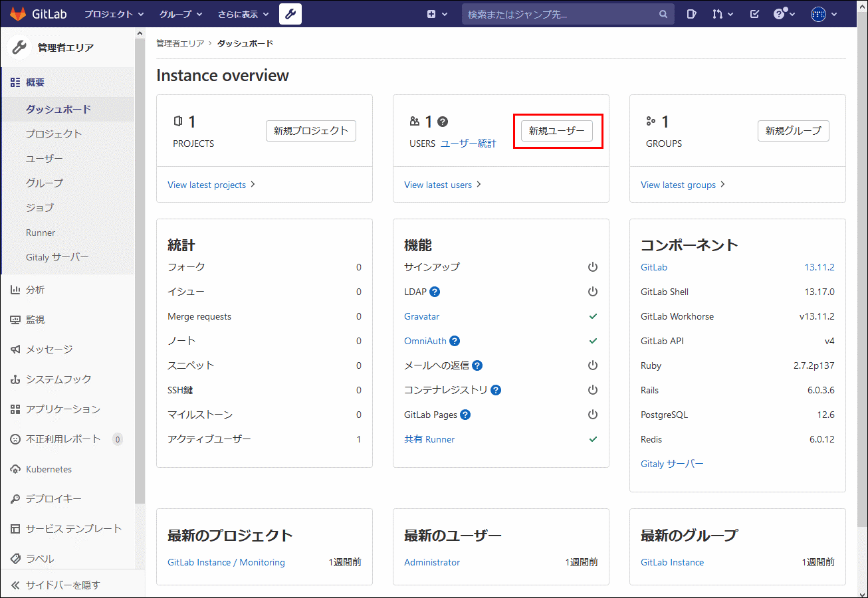The height and width of the screenshot is (598, 868).
Task: Click the 分析 chart icon
Action: [15, 290]
